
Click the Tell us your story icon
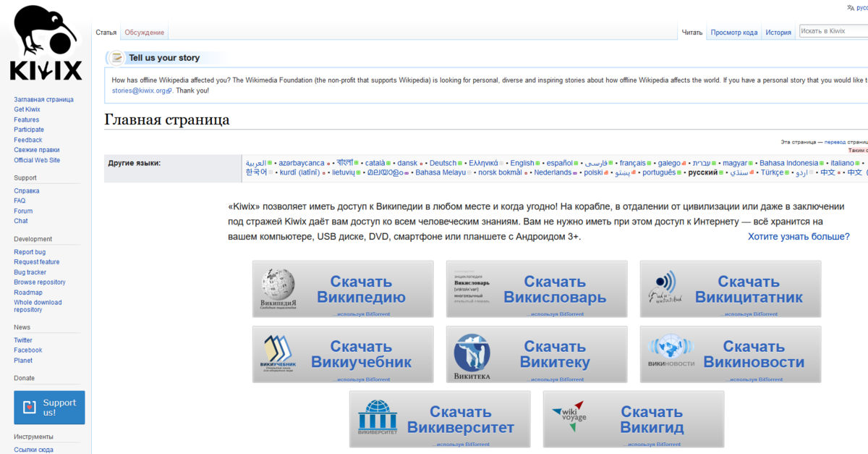tap(117, 58)
